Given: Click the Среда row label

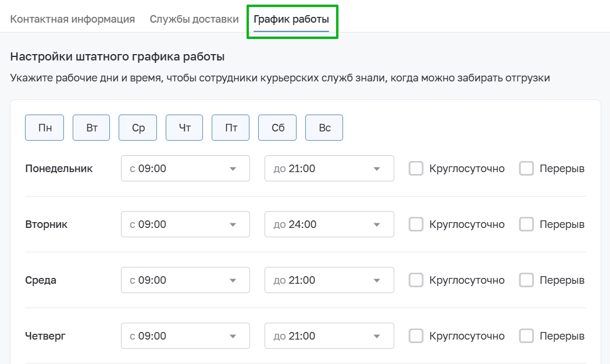Looking at the screenshot, I should (x=41, y=280).
